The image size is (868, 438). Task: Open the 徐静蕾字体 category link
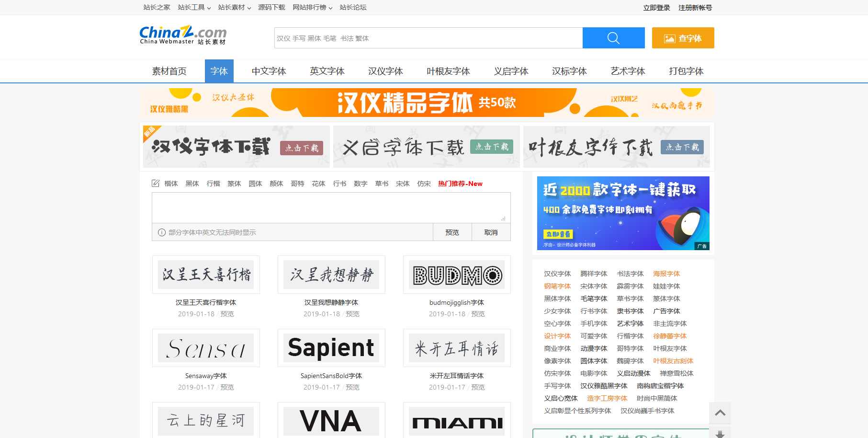point(670,336)
